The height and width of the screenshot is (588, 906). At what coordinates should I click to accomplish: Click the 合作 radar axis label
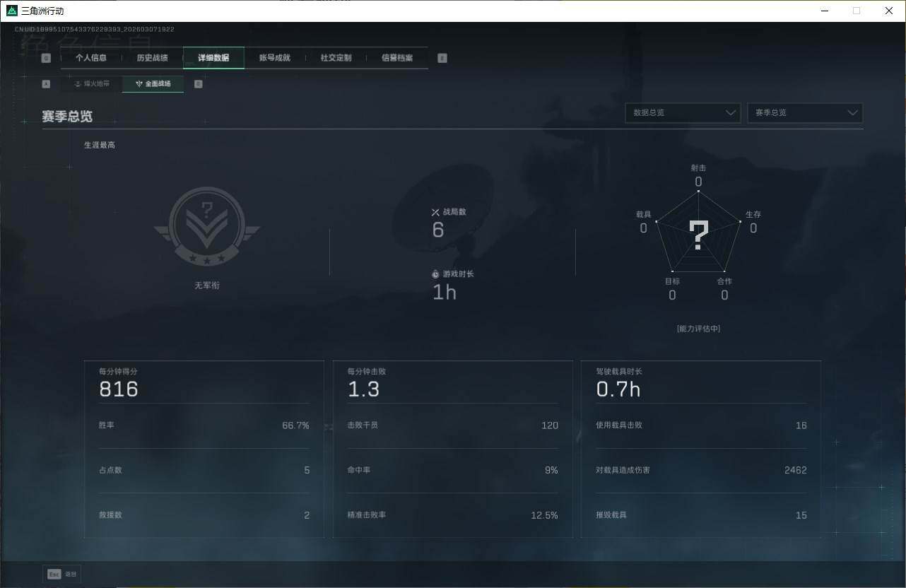(x=724, y=281)
